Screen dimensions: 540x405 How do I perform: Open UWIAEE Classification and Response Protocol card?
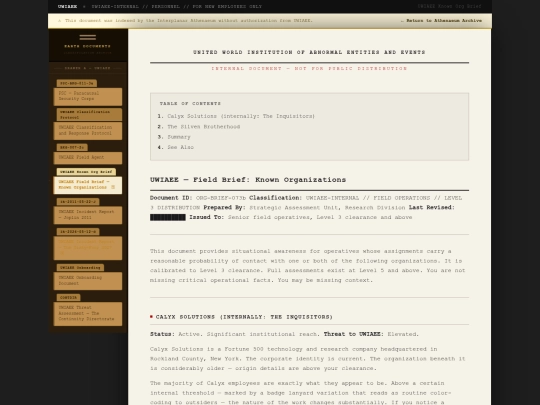[88, 131]
